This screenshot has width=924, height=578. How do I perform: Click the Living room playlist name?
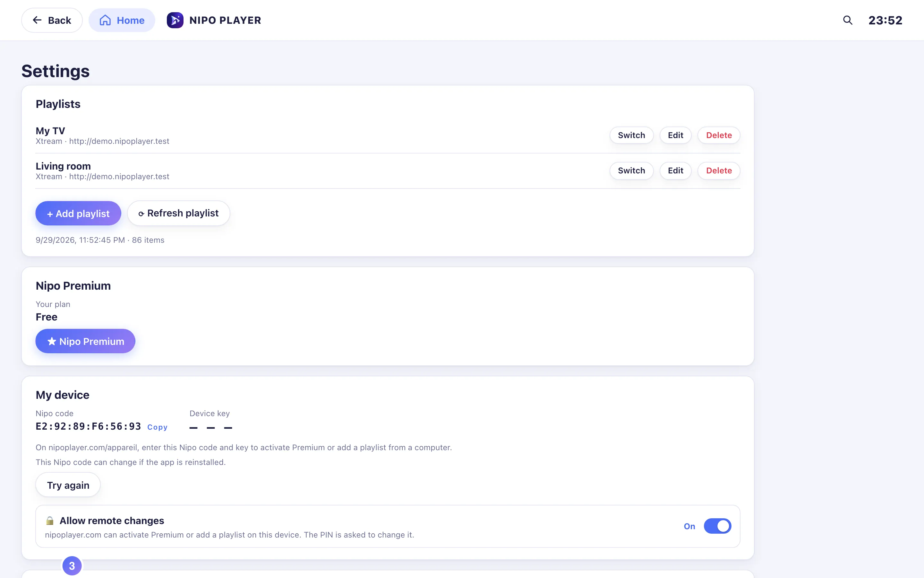(x=63, y=166)
